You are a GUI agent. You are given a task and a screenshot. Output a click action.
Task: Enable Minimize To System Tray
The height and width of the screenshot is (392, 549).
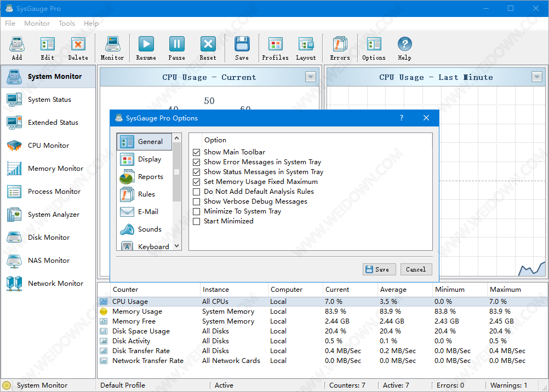tap(196, 211)
